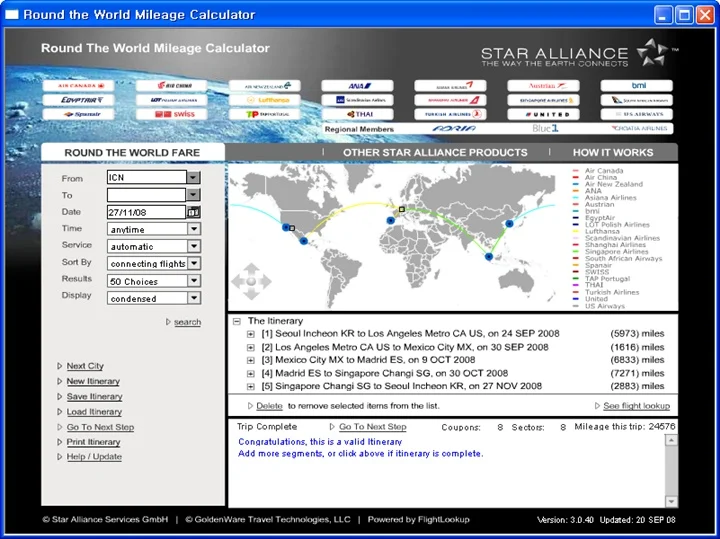Open the How It Works tab
The width and height of the screenshot is (720, 539).
[613, 152]
